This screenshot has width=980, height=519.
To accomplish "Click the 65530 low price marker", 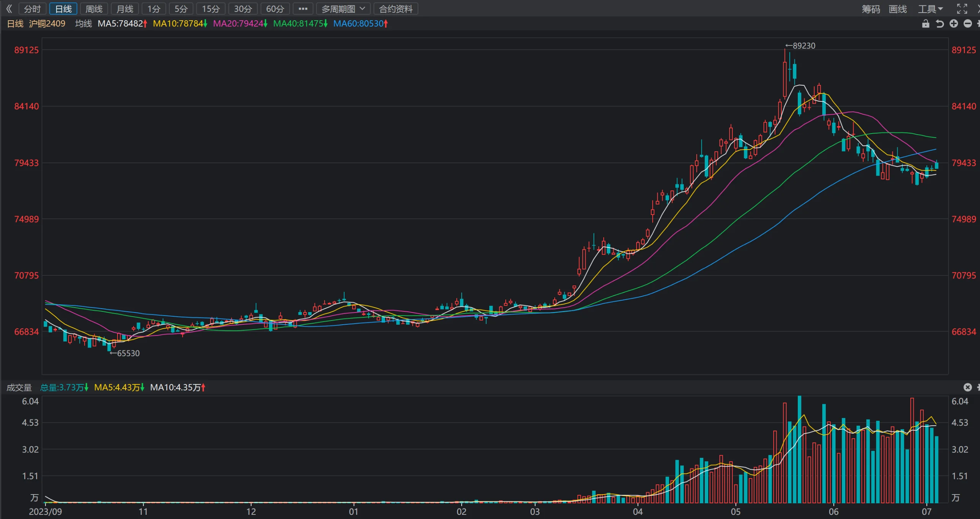I will [125, 353].
